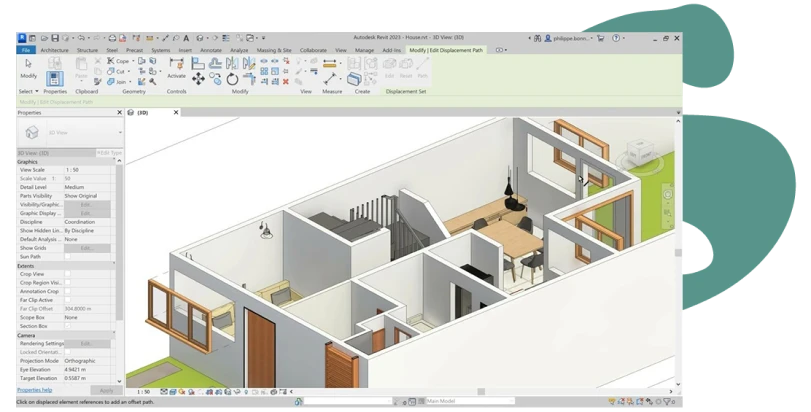Viewport: 811px width, 412px height.
Task: Switch to the Architecture ribbon tab
Action: click(54, 50)
